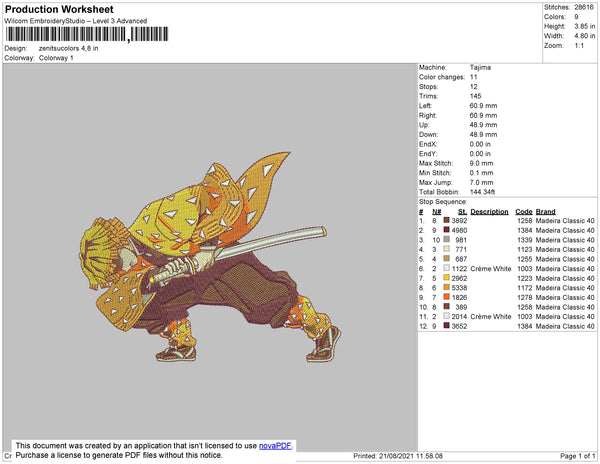The width and height of the screenshot is (600, 464).
Task: Click the Trims value 145
Action: 476,96
